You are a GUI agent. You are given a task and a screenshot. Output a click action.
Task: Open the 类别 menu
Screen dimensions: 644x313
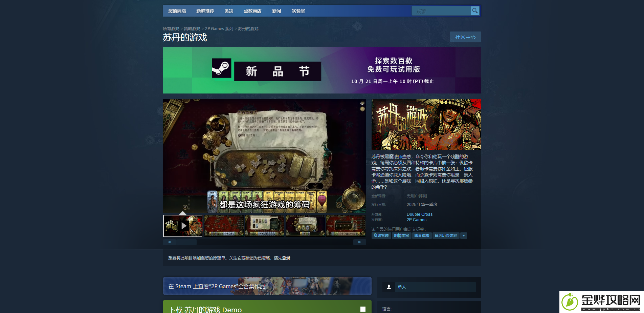pyautogui.click(x=229, y=11)
